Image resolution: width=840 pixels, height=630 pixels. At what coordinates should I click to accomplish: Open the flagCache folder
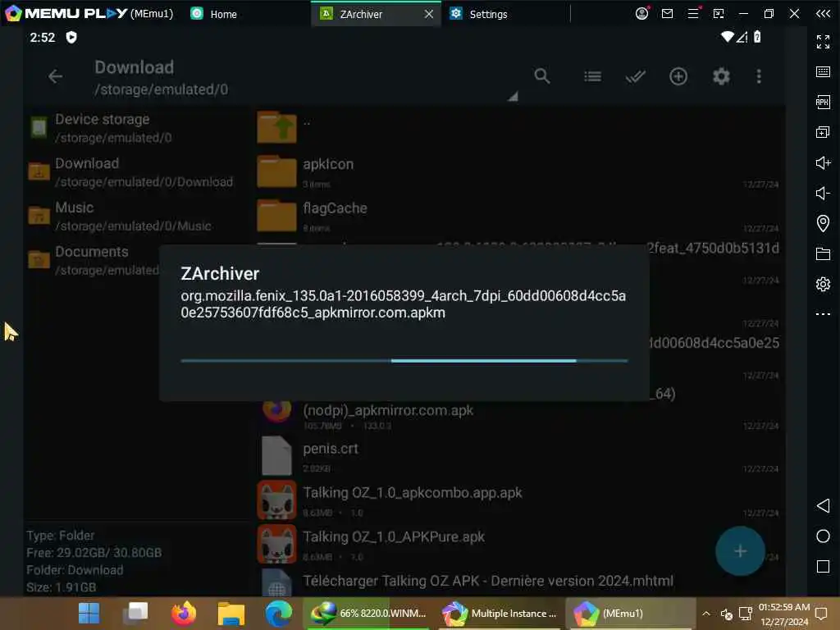coord(518,216)
